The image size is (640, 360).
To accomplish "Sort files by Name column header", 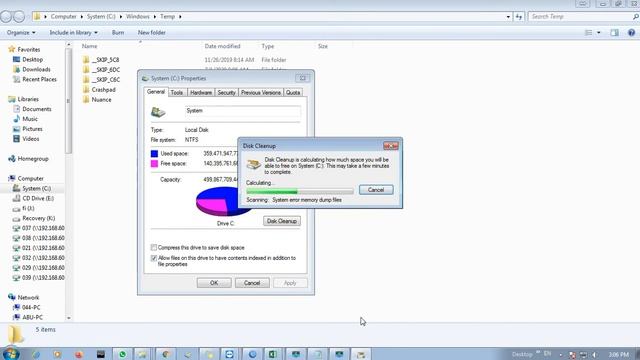I will click(x=89, y=46).
